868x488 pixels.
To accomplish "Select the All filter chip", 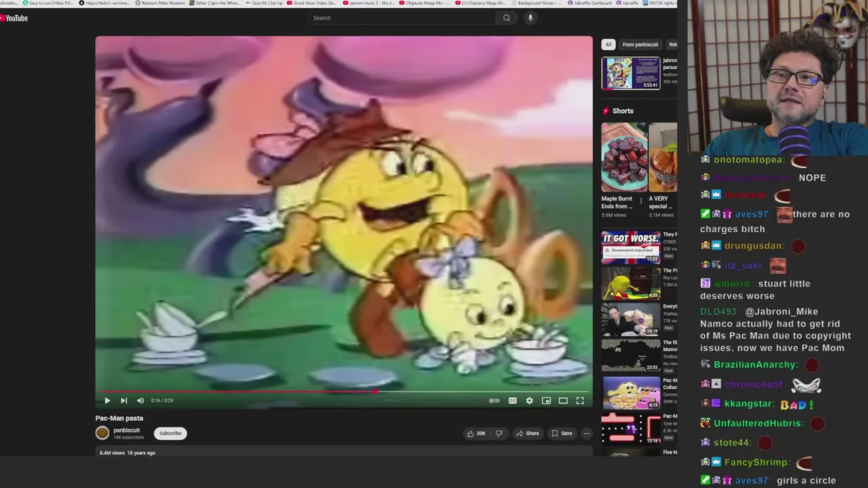I will [x=608, y=45].
